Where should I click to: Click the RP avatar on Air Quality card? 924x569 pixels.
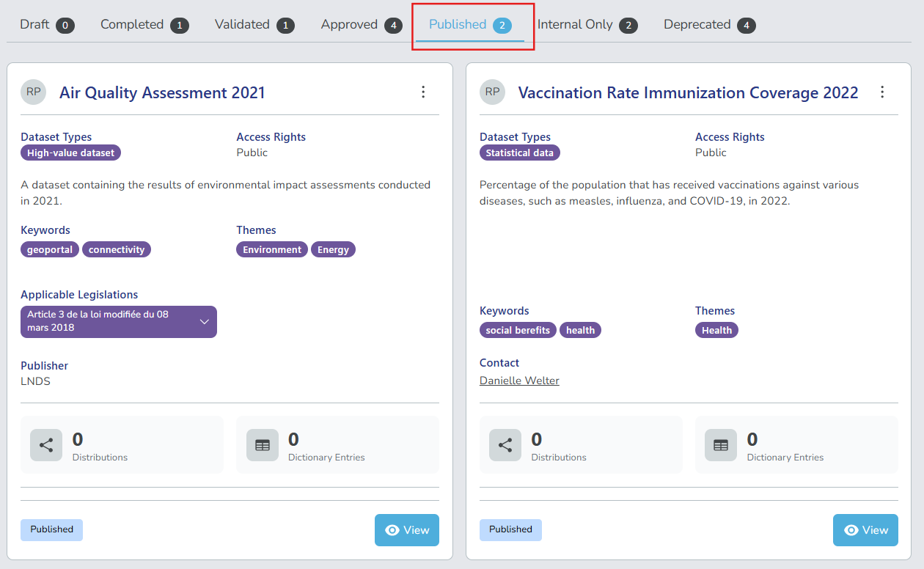pyautogui.click(x=33, y=92)
